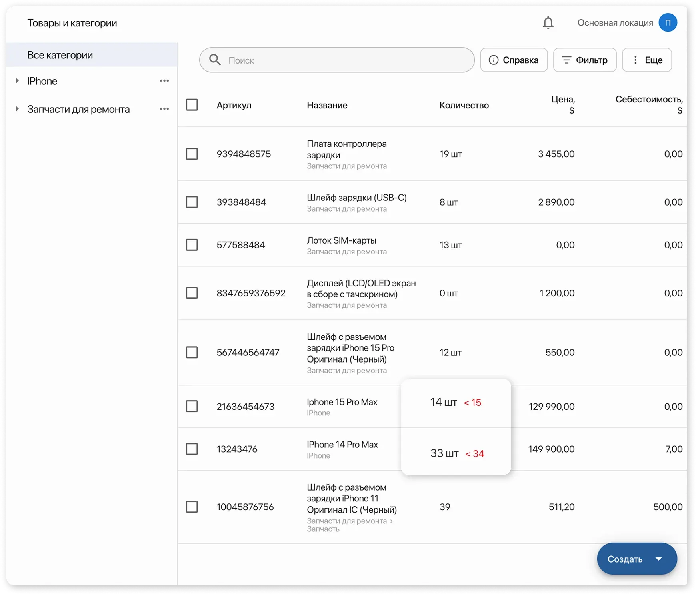The height and width of the screenshot is (595, 700).
Task: Click the Основная локация label
Action: 615,23
